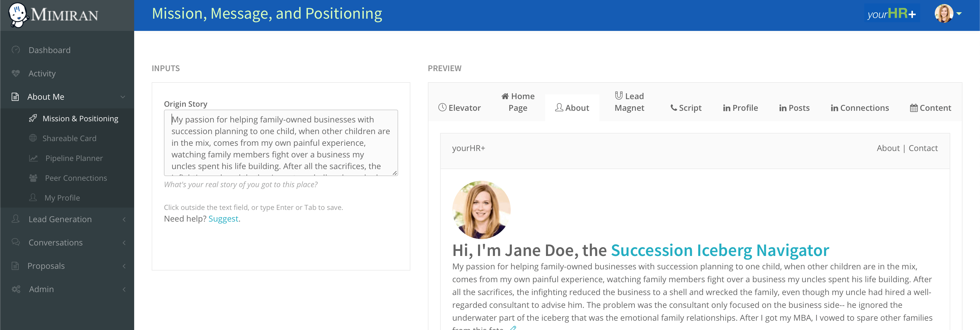The image size is (980, 330).
Task: Click Jane Doe's profile photo in preview
Action: pyautogui.click(x=481, y=210)
